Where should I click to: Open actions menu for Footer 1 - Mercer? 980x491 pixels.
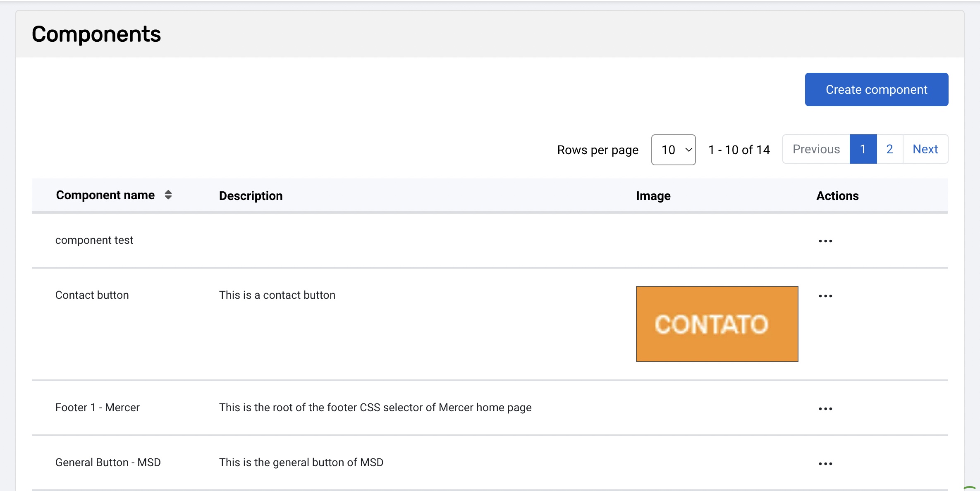click(x=825, y=409)
